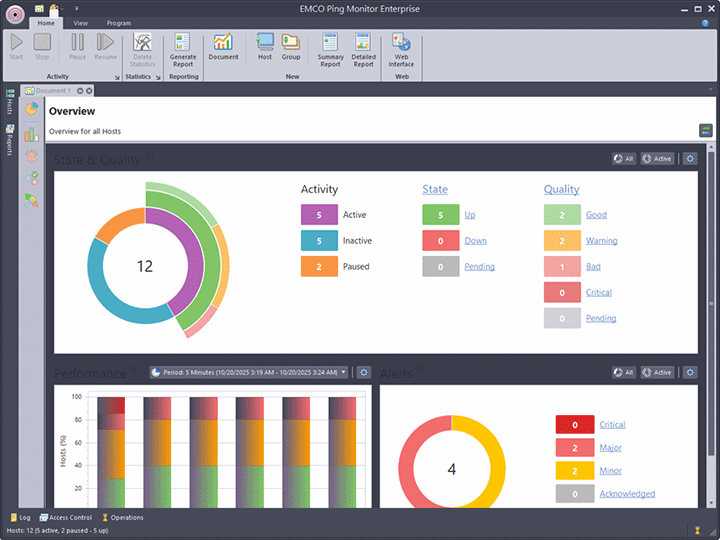Open the Warning quality link

(x=601, y=241)
